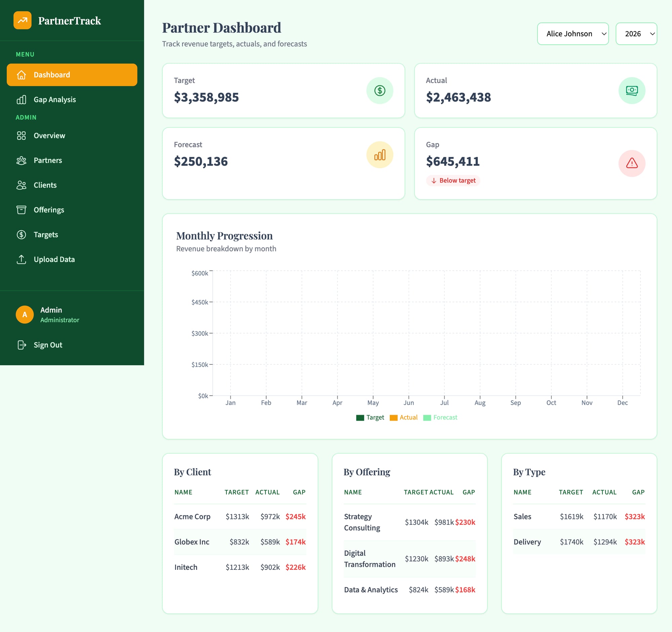Click the Clients icon
This screenshot has width=672, height=632.
pos(21,185)
